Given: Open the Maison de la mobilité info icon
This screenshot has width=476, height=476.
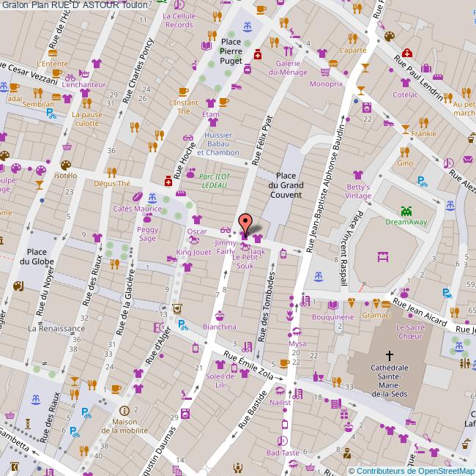Looking at the screenshot, I should point(124,412).
